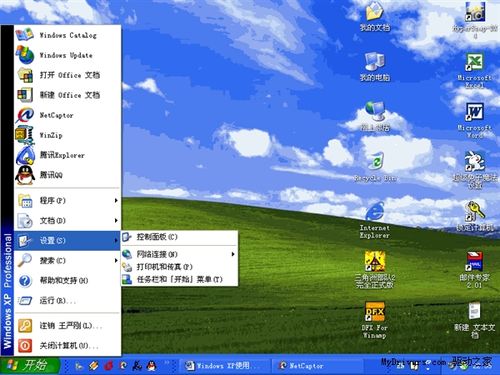
Task: Select the white rabbit desktop shortcut
Action: point(475,170)
